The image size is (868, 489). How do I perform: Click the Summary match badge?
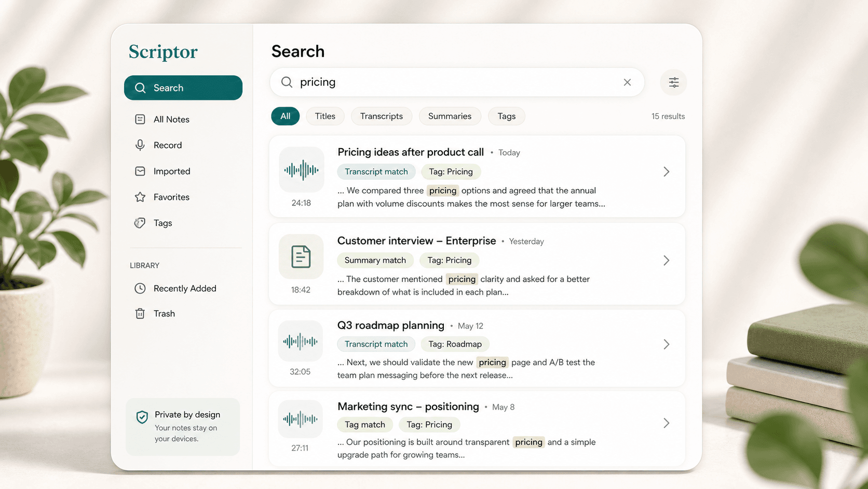pyautogui.click(x=375, y=260)
